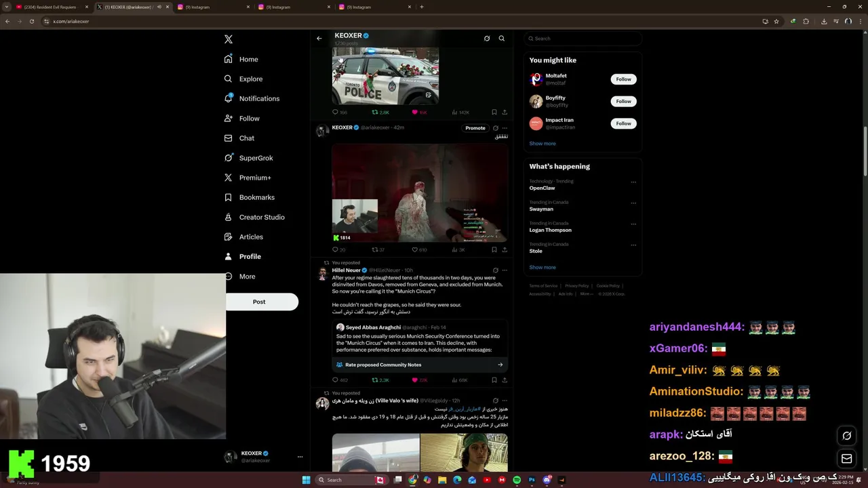Viewport: 868px width, 488px height.
Task: Bookmark the Toronto Police car post
Action: pos(494,112)
